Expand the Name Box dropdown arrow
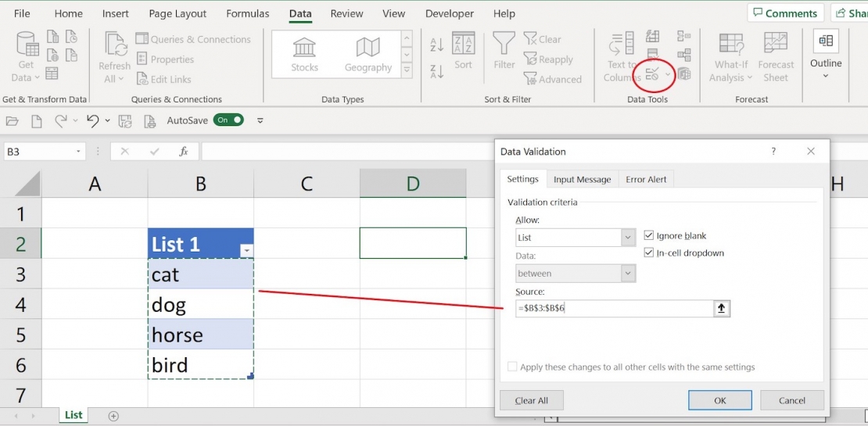This screenshot has height=426, width=868. 78,152
